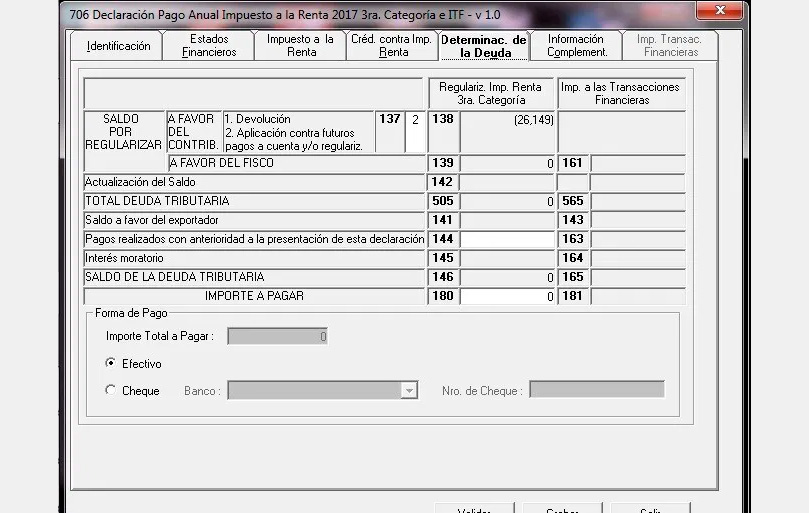Click the 'A FAVOR DEL FISCO' label
This screenshot has width=809, height=513.
click(221, 163)
